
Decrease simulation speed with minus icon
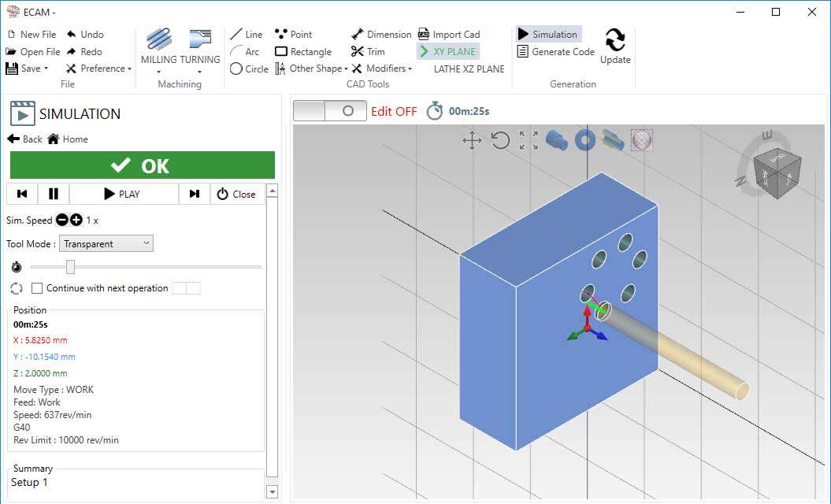pos(62,220)
